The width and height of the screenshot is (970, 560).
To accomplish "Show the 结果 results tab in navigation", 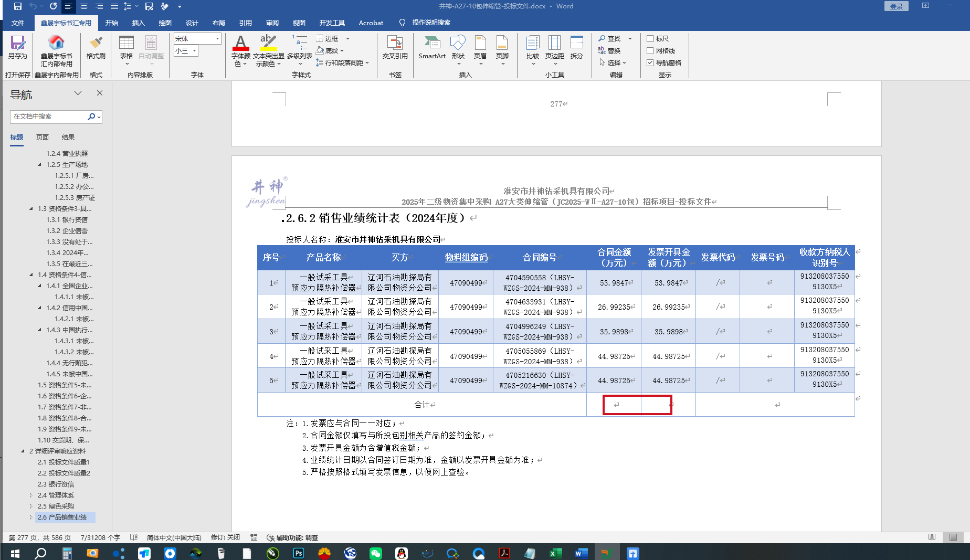I will (68, 138).
